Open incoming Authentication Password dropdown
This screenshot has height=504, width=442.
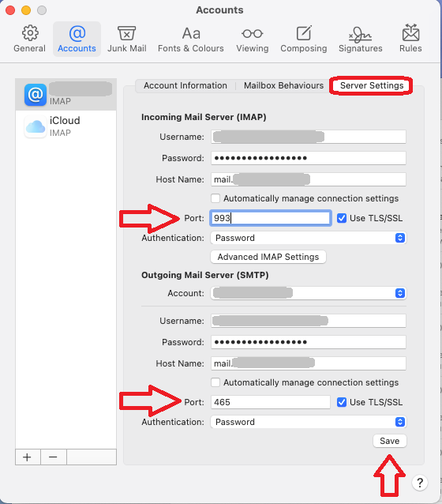point(309,238)
